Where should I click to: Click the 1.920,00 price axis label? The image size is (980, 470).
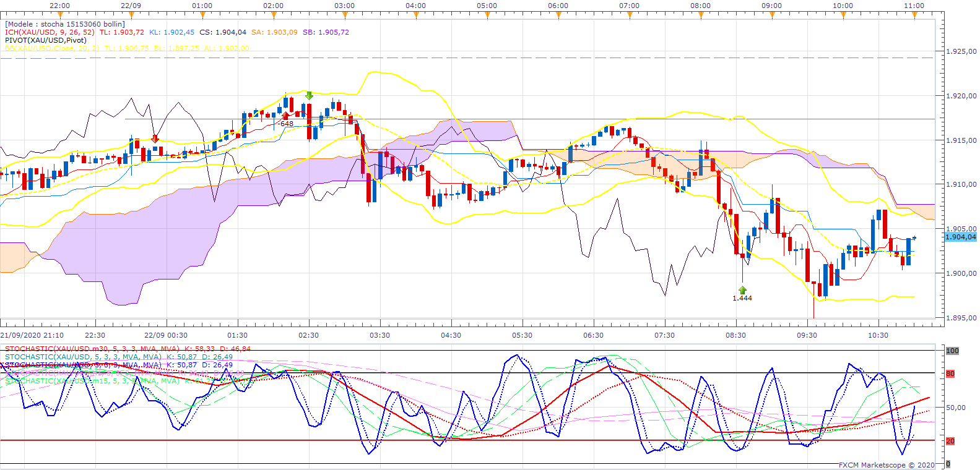pos(961,96)
